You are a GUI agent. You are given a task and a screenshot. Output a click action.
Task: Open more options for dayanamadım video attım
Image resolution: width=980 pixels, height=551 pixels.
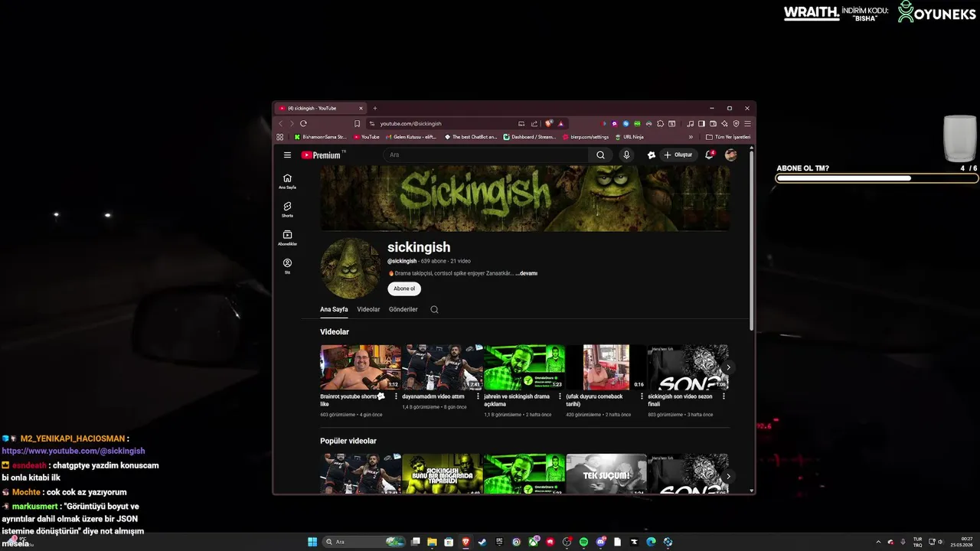coord(478,396)
